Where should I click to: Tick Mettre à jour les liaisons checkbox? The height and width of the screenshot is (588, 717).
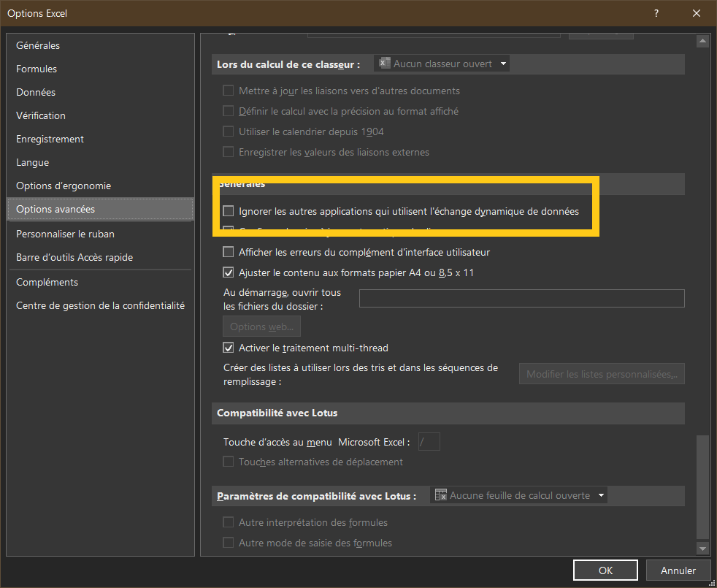(x=229, y=91)
